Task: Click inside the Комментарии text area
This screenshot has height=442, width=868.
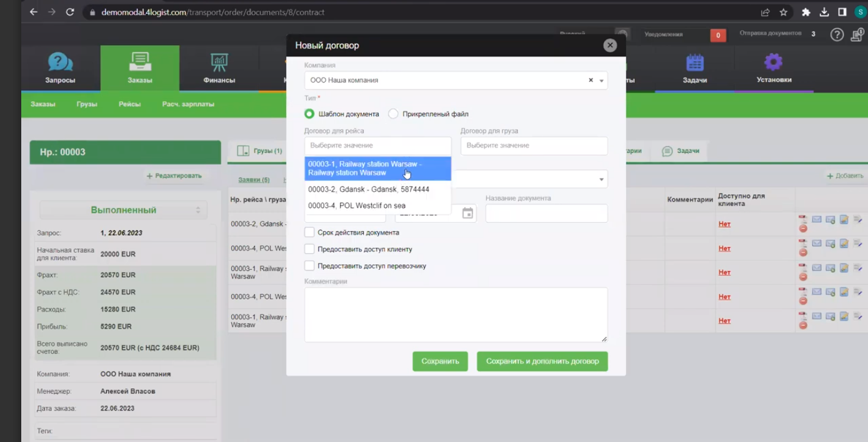Action: (x=456, y=315)
